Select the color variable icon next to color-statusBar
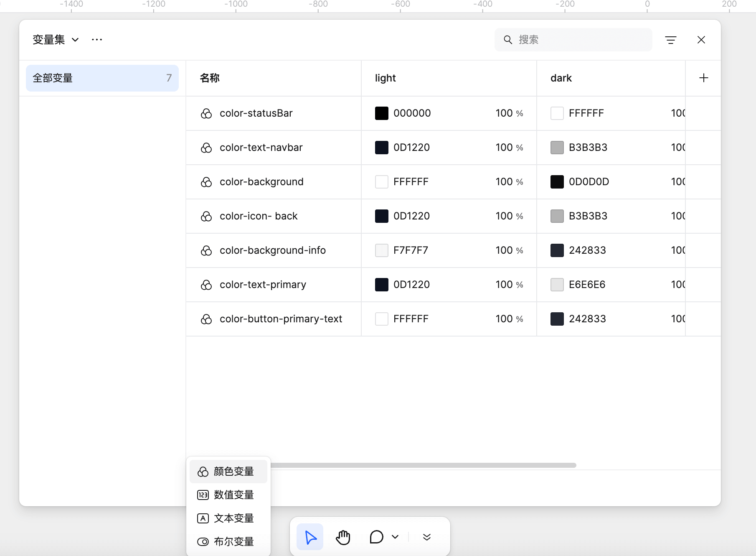The width and height of the screenshot is (756, 556). (x=206, y=113)
